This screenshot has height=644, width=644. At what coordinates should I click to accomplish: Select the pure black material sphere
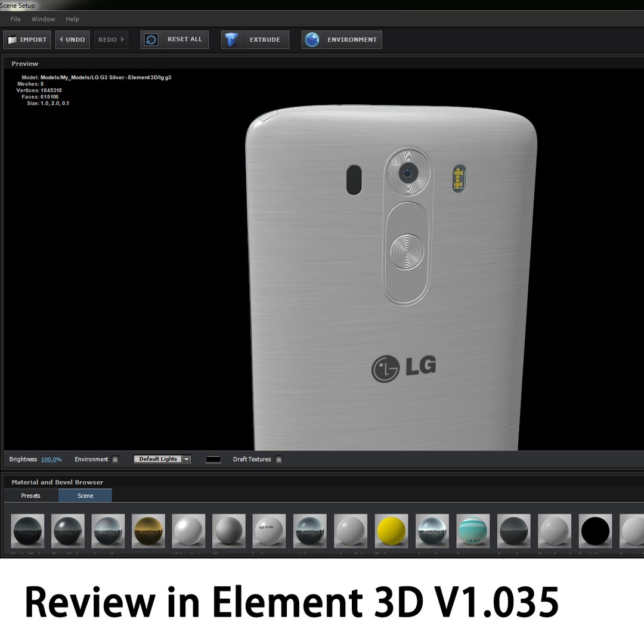point(595,531)
